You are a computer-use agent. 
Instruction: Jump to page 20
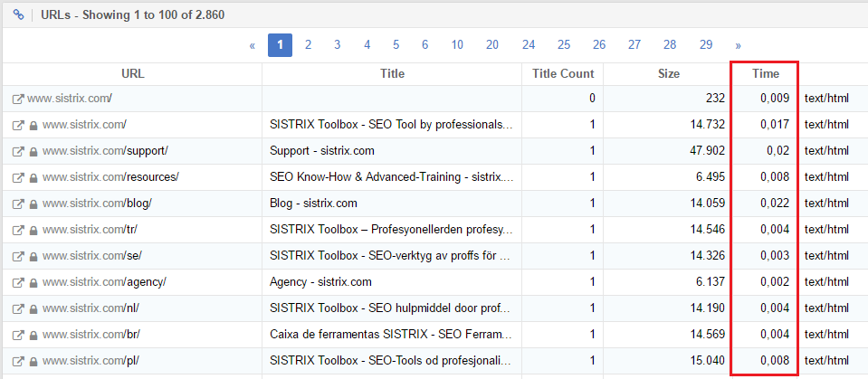click(492, 45)
